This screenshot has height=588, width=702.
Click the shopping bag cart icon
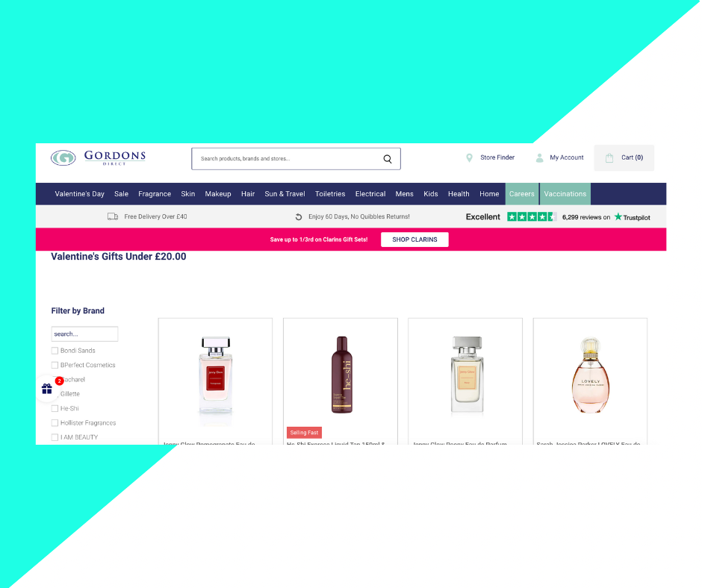[609, 158]
